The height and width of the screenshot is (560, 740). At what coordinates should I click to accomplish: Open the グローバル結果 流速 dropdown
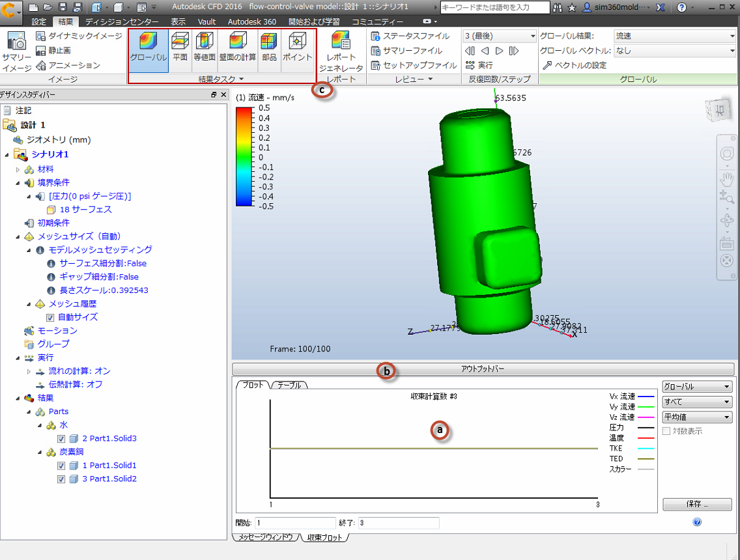[675, 36]
